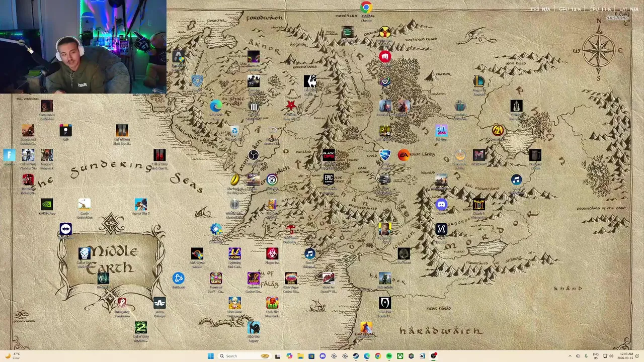644x362 pixels.
Task: Open ENG US language switcher in tray
Action: (x=596, y=356)
